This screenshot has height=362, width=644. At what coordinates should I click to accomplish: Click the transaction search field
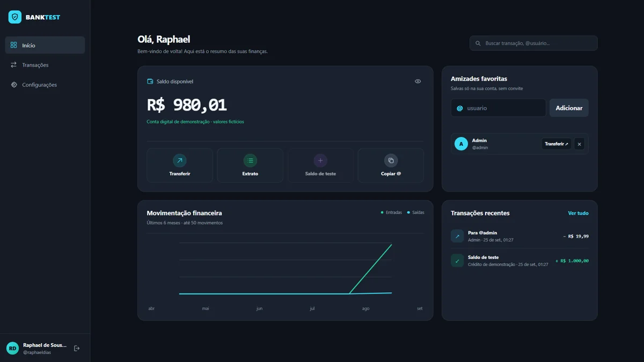(x=533, y=43)
